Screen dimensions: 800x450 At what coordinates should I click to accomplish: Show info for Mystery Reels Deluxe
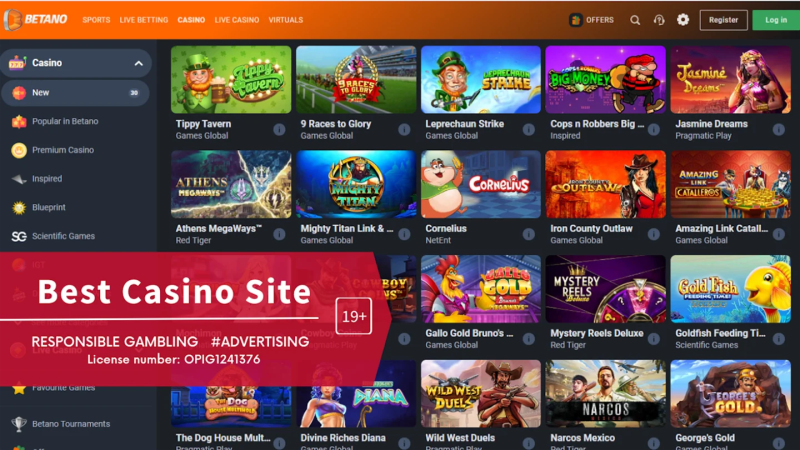click(654, 339)
